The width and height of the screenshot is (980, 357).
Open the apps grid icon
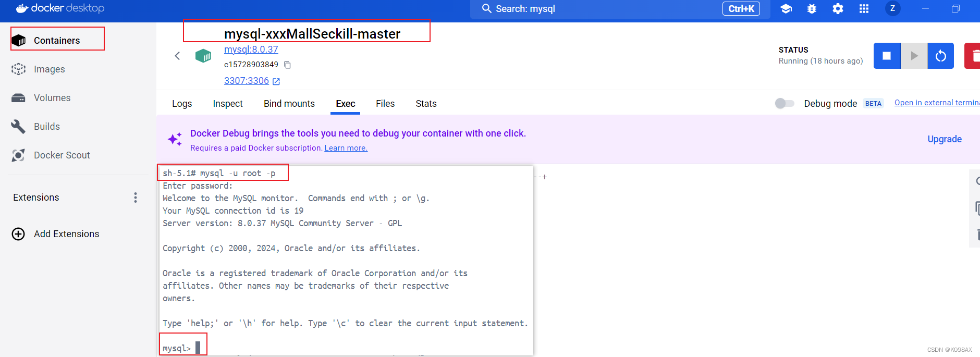[864, 9]
